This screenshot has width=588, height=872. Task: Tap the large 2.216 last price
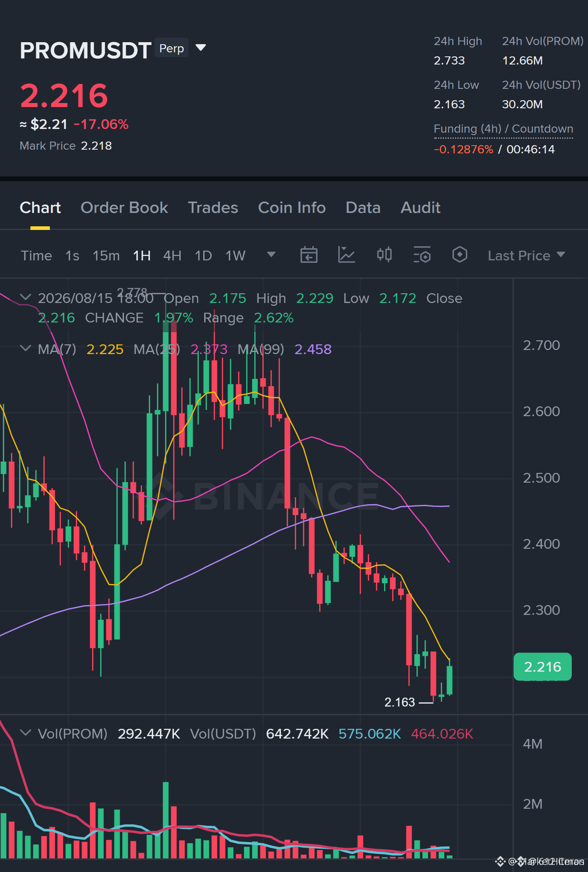pyautogui.click(x=64, y=96)
